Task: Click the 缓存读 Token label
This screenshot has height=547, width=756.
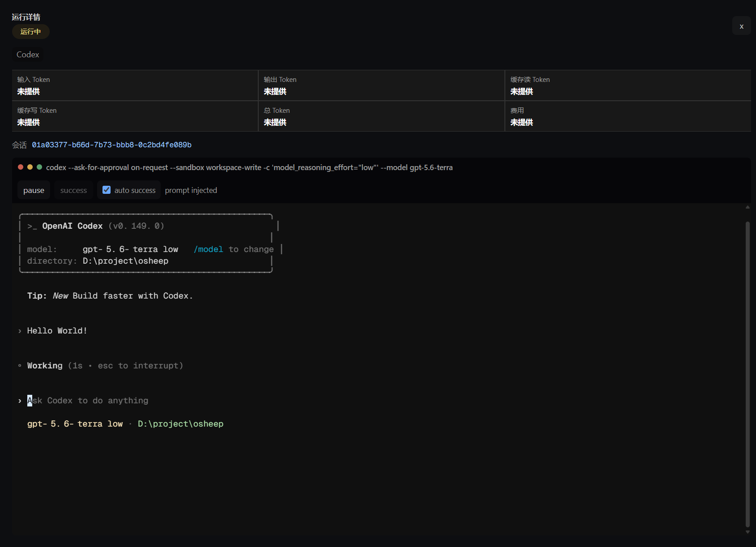Action: 530,79
